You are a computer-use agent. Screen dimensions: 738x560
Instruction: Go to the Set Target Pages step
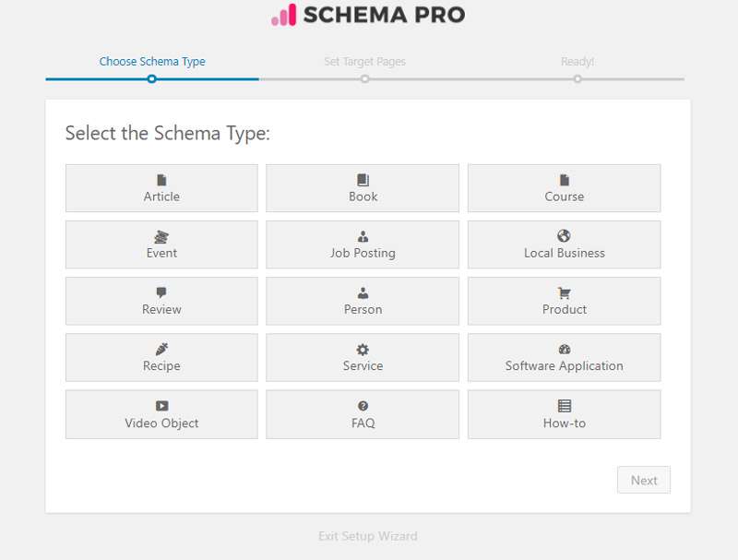tap(364, 62)
